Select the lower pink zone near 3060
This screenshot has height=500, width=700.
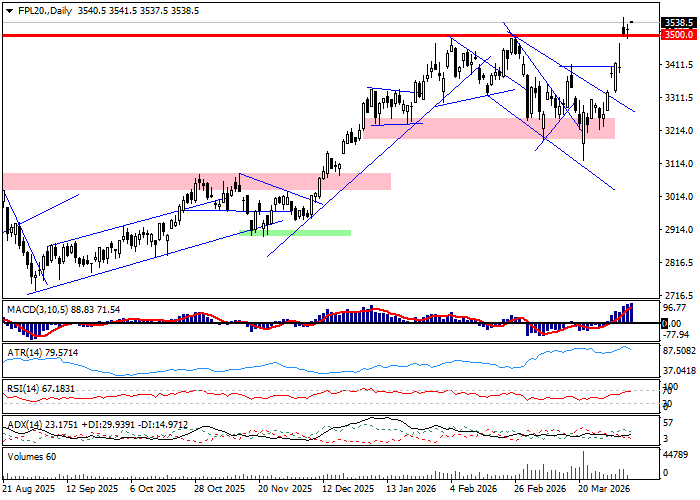click(x=200, y=181)
